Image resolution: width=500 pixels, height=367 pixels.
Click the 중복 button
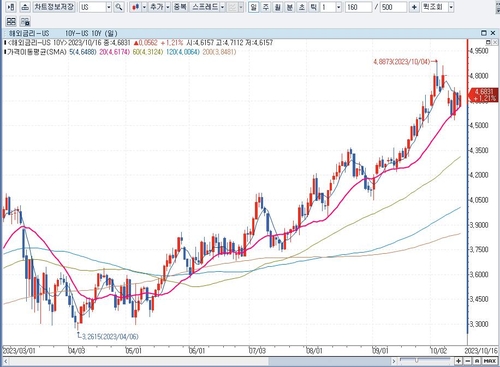(180, 7)
